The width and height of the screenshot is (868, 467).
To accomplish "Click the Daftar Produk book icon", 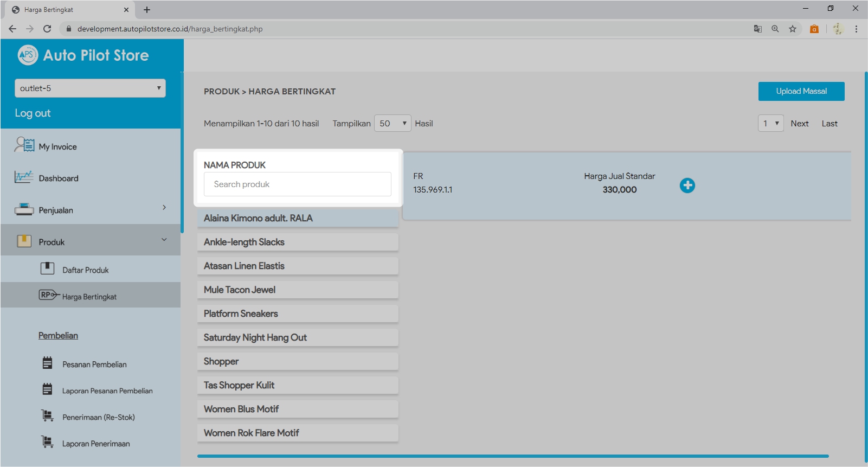I will (x=48, y=268).
